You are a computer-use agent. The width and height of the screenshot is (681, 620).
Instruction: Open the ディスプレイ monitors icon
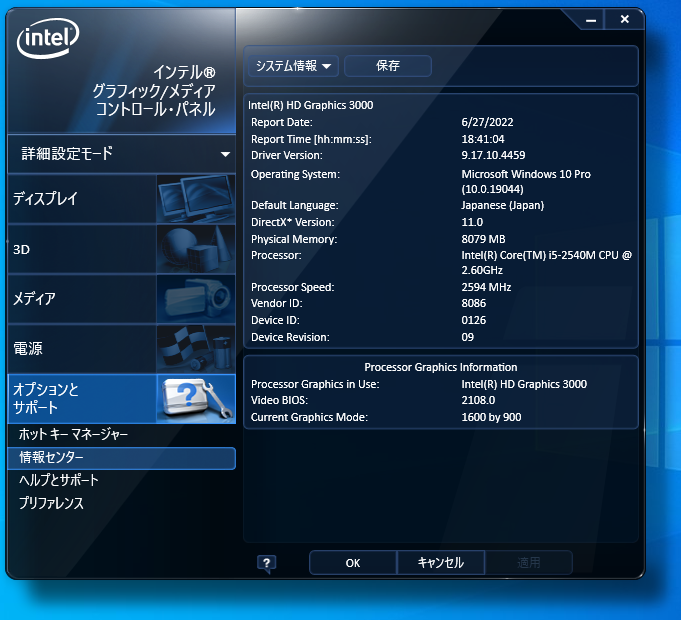pos(196,199)
